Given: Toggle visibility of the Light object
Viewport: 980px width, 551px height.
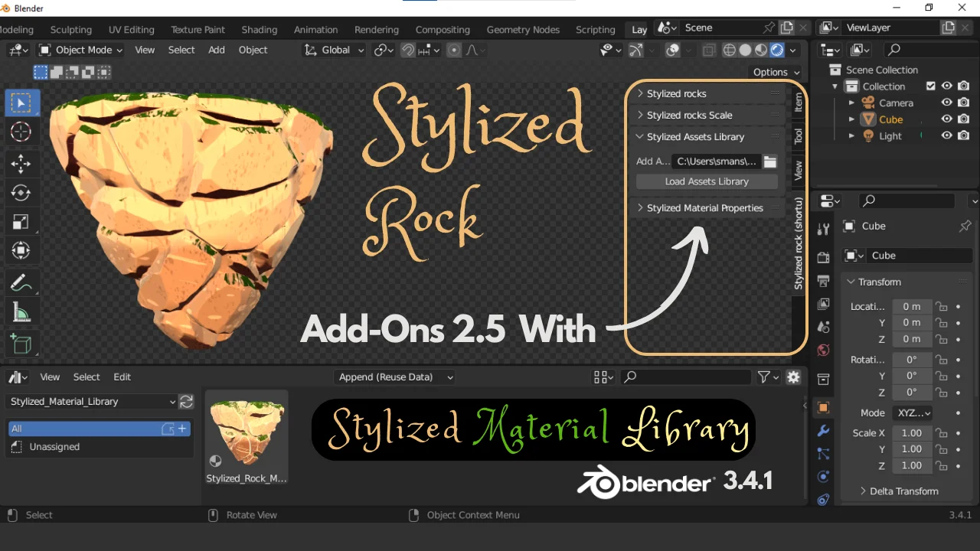Looking at the screenshot, I should pyautogui.click(x=947, y=135).
